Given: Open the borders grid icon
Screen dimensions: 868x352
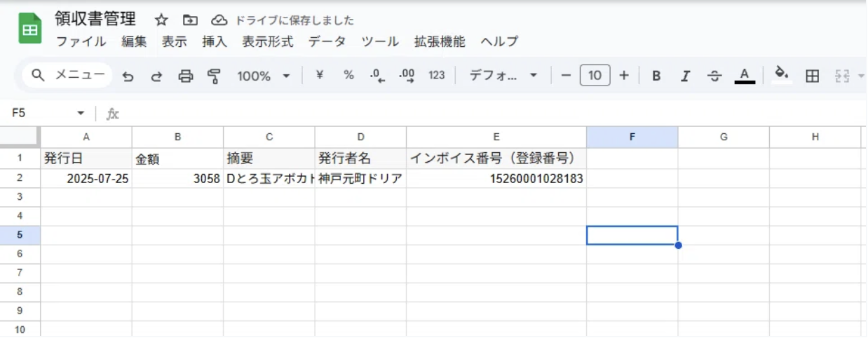Looking at the screenshot, I should pyautogui.click(x=812, y=76).
